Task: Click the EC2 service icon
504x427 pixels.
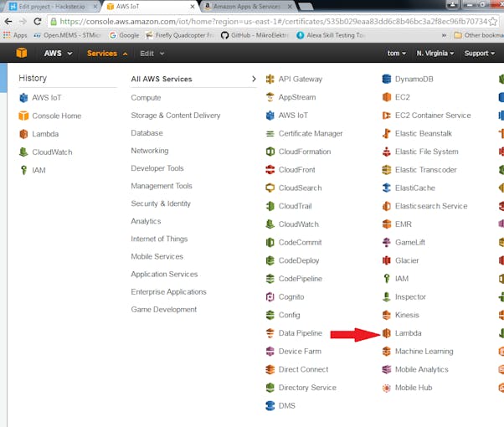Action: (387, 97)
